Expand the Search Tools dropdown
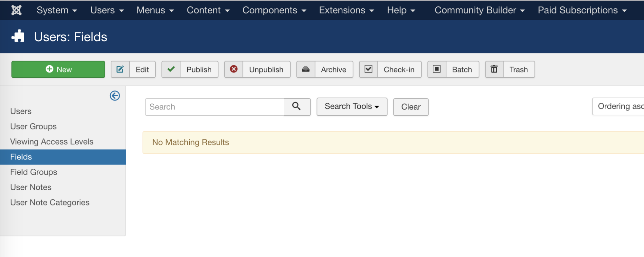The height and width of the screenshot is (257, 644). [352, 107]
